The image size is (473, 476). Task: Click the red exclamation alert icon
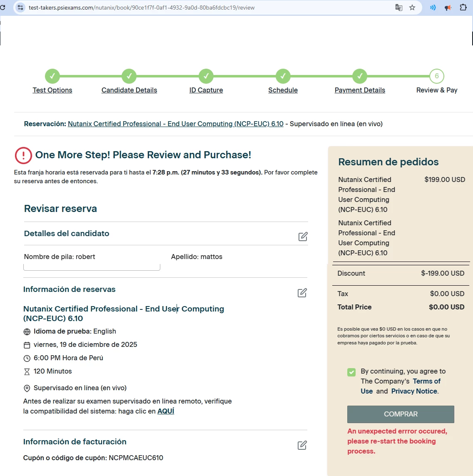[23, 155]
